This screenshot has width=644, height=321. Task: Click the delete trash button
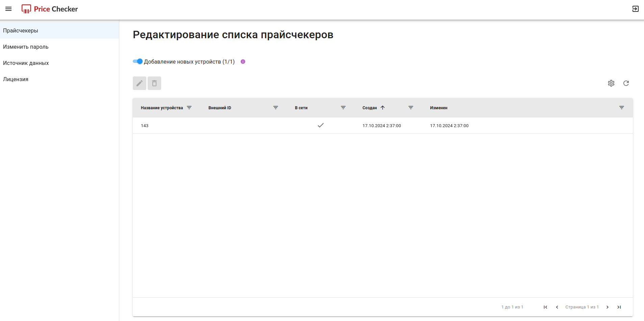154,83
